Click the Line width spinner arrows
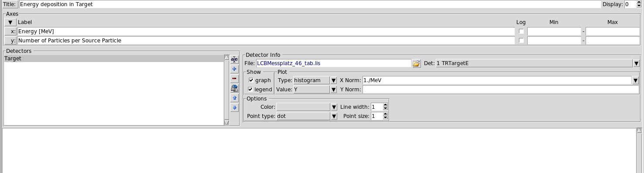 (385, 107)
